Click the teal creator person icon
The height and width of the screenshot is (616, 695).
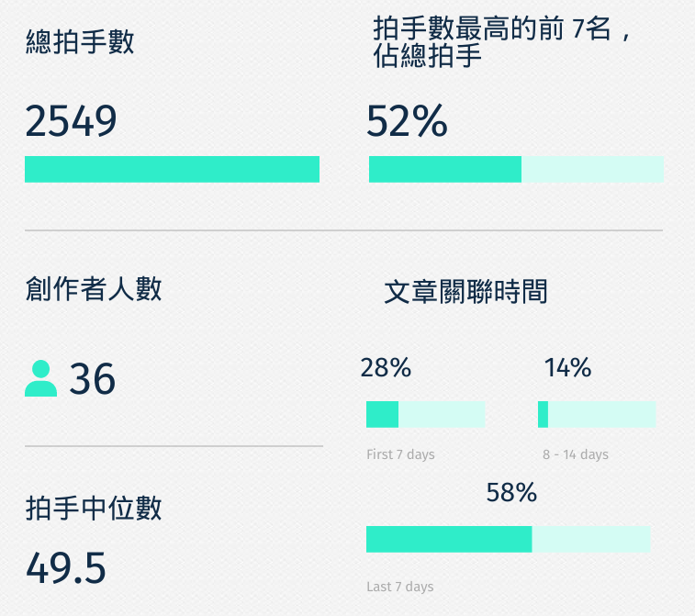[x=40, y=378]
